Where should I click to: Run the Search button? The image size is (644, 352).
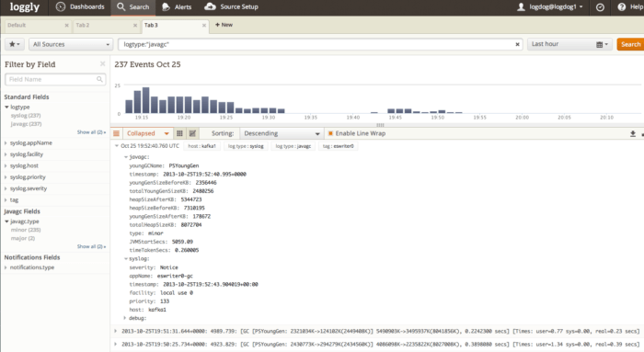(630, 44)
